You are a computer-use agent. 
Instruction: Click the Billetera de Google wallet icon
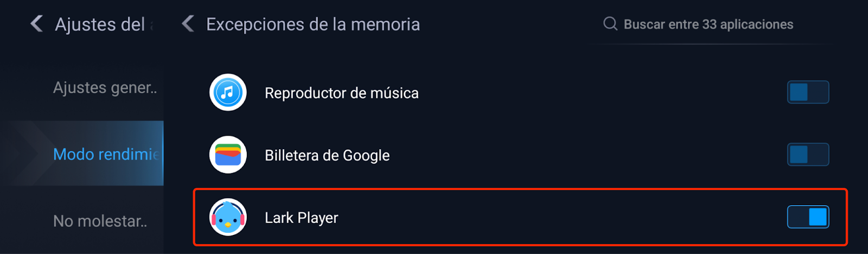point(228,155)
